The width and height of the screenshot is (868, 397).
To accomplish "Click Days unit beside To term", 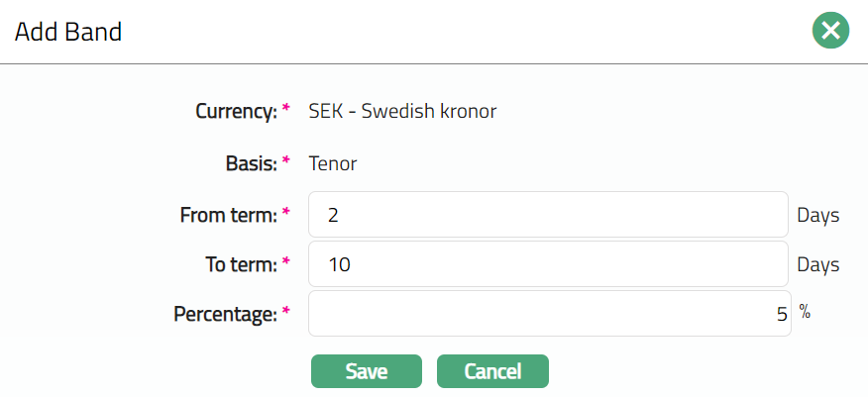I will [817, 264].
